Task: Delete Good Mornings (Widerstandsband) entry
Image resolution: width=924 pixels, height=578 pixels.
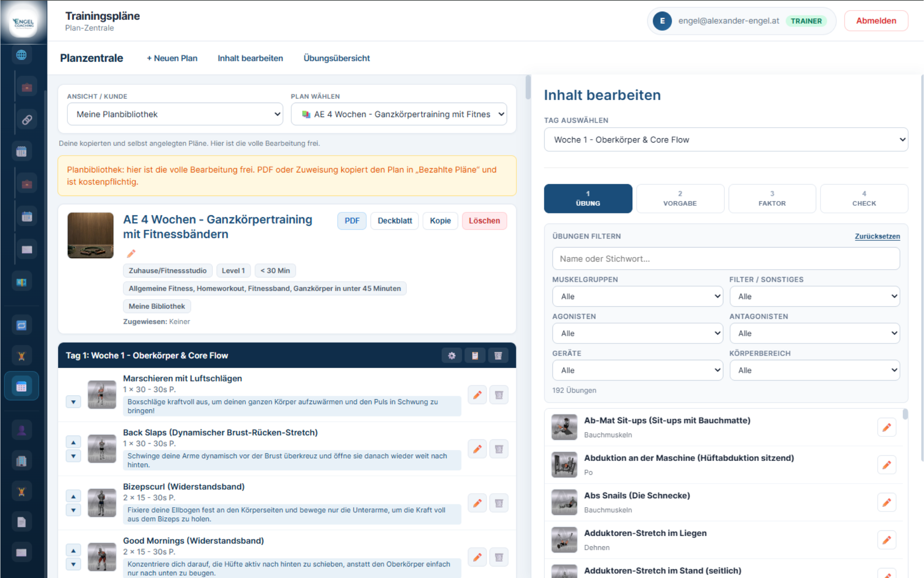Action: click(x=499, y=557)
